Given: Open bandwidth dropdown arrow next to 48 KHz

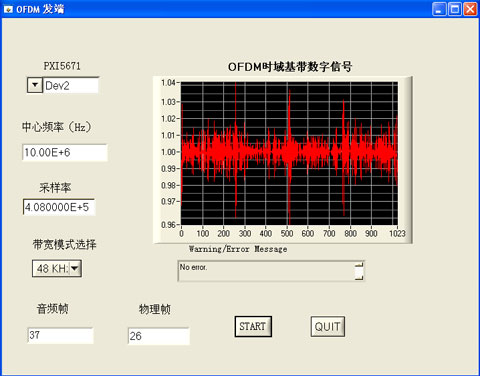Looking at the screenshot, I should [75, 268].
